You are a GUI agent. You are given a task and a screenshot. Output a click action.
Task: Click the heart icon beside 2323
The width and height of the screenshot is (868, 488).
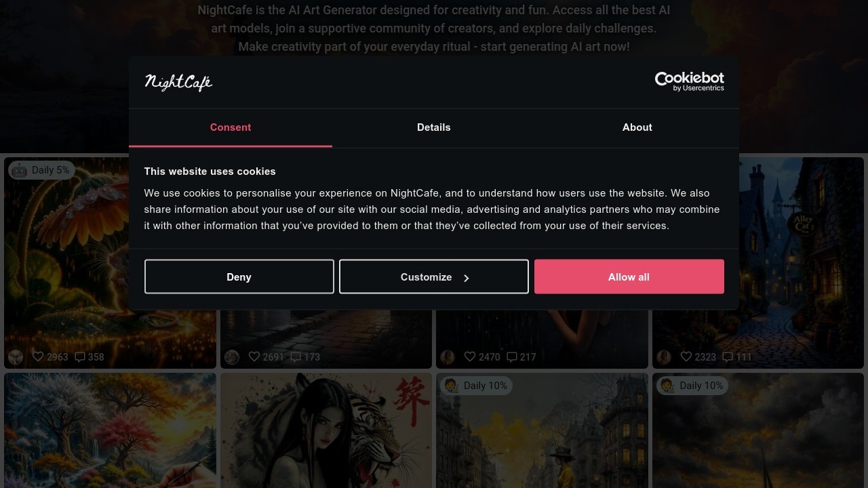coord(686,357)
